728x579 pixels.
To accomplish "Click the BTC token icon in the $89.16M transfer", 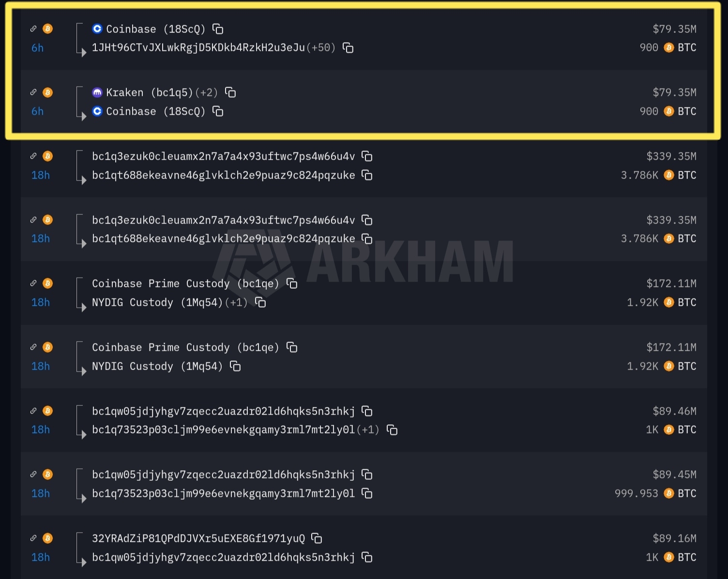I will pos(669,557).
